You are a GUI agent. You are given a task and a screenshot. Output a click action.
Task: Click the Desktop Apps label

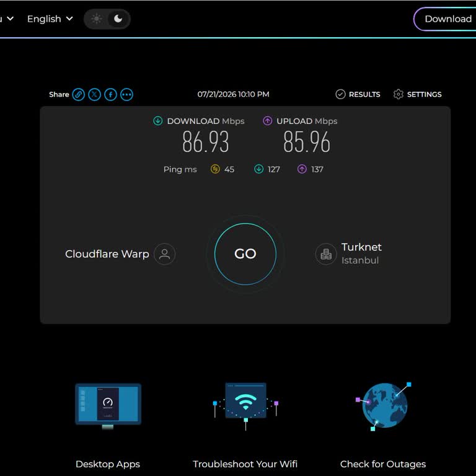coord(108,464)
